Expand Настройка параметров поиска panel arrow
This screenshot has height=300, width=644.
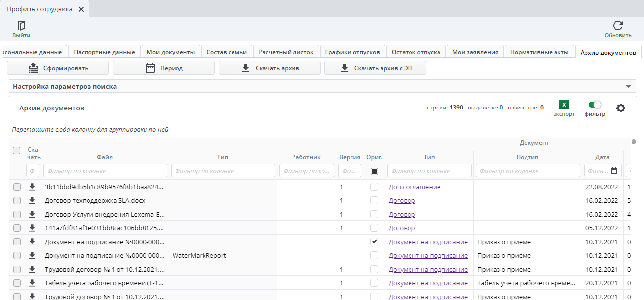tap(628, 86)
